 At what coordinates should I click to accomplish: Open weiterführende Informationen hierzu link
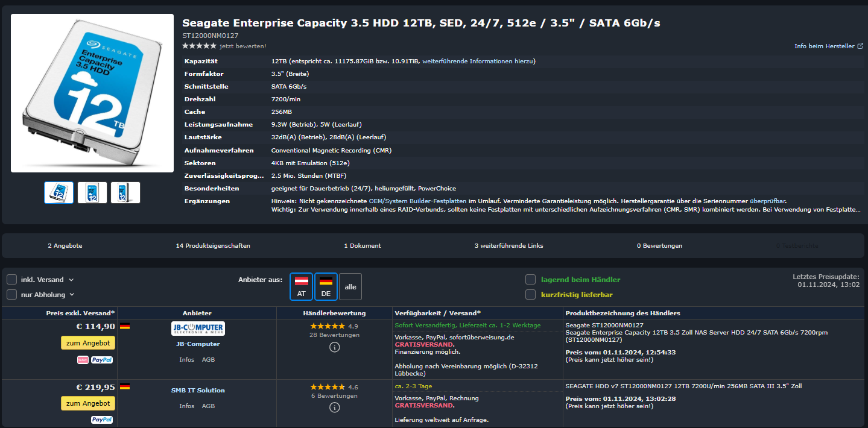(x=478, y=61)
